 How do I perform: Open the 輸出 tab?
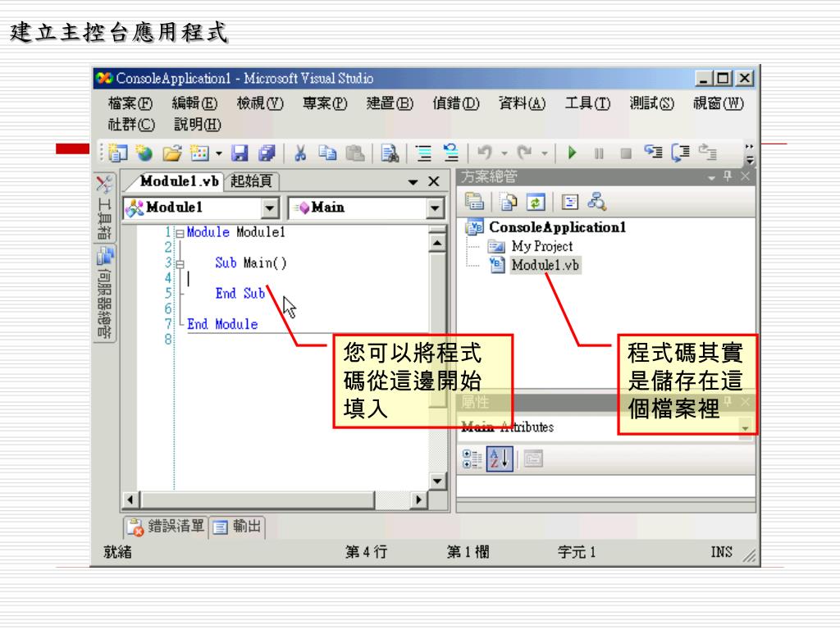point(237,527)
